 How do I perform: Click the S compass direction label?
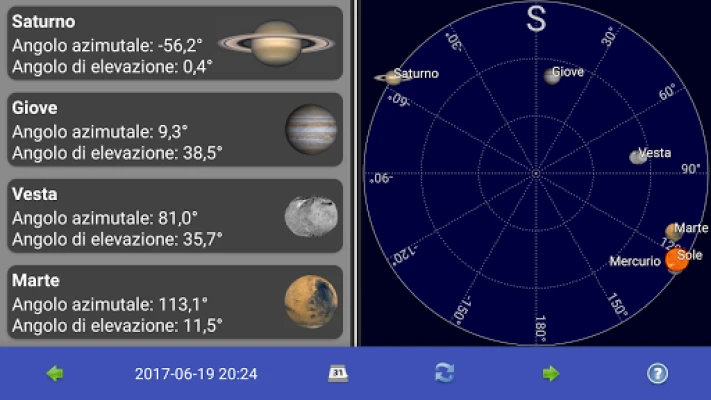[x=537, y=18]
